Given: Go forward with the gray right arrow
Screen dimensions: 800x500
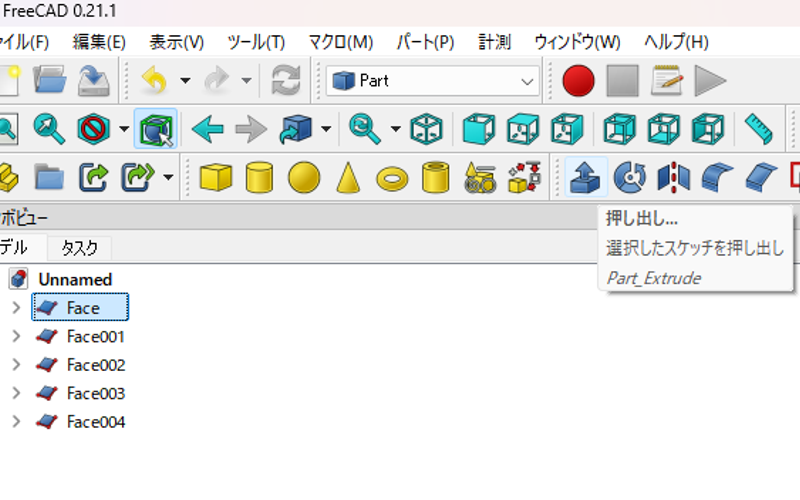Looking at the screenshot, I should pyautogui.click(x=251, y=129).
